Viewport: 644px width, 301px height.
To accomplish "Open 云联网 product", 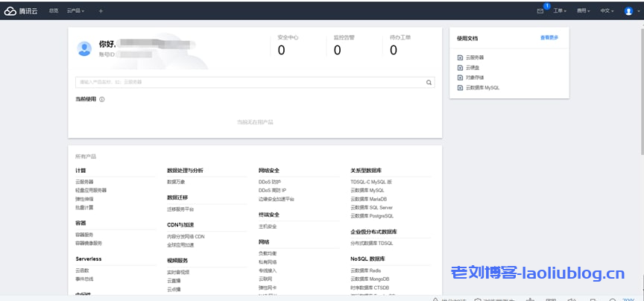I will click(265, 279).
